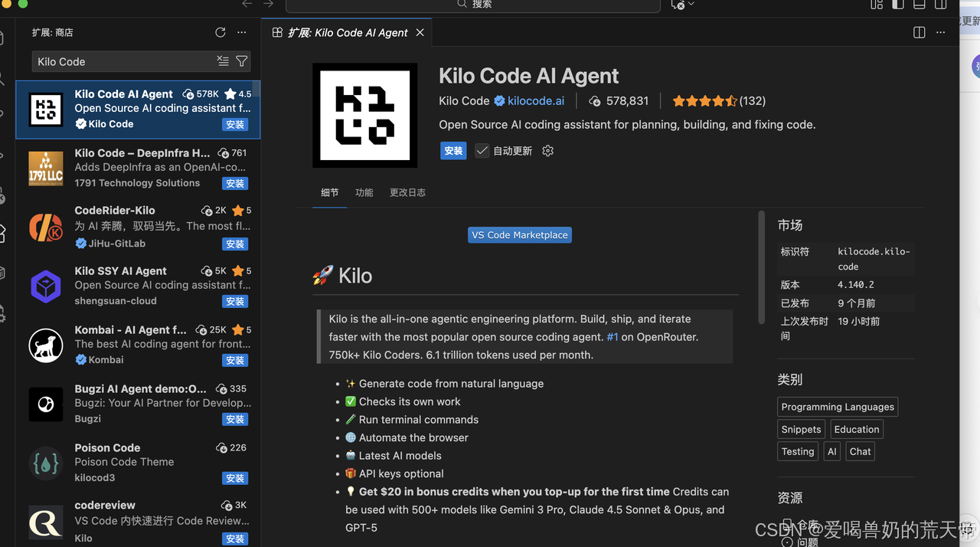Screen dimensions: 980x547
Task: Open the Education category tag
Action: (857, 429)
